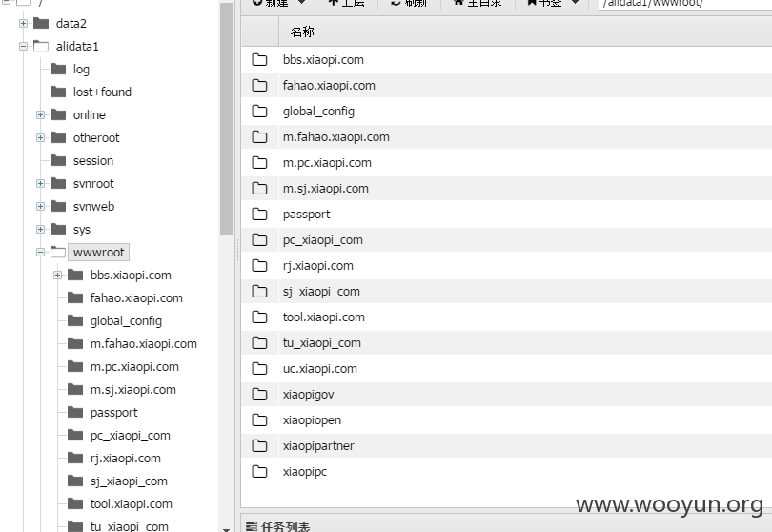Expand the otheroot tree node
Screen dimensions: 772x532
click(x=40, y=137)
